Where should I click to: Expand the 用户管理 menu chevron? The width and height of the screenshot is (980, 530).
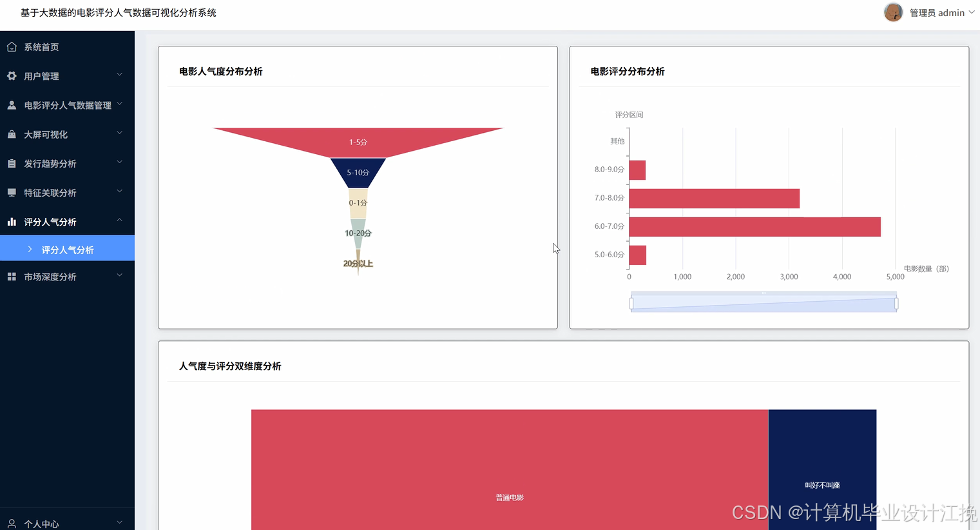point(120,75)
